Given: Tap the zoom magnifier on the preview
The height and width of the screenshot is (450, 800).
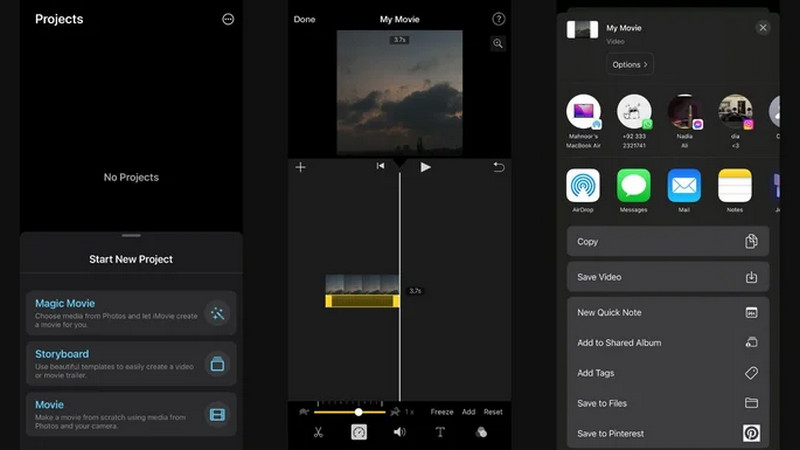Looking at the screenshot, I should tap(497, 44).
